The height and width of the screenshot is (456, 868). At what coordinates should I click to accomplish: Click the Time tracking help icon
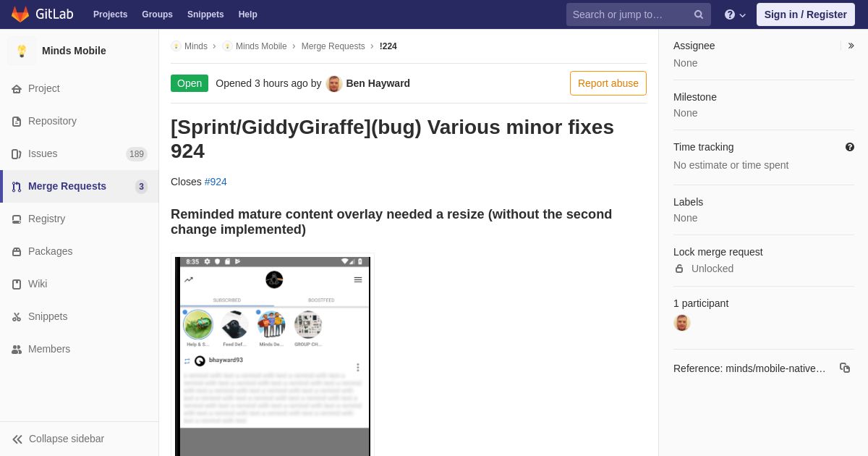point(850,147)
